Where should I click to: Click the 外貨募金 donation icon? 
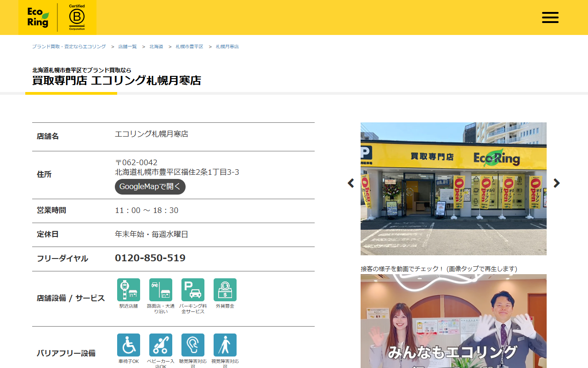pyautogui.click(x=225, y=290)
